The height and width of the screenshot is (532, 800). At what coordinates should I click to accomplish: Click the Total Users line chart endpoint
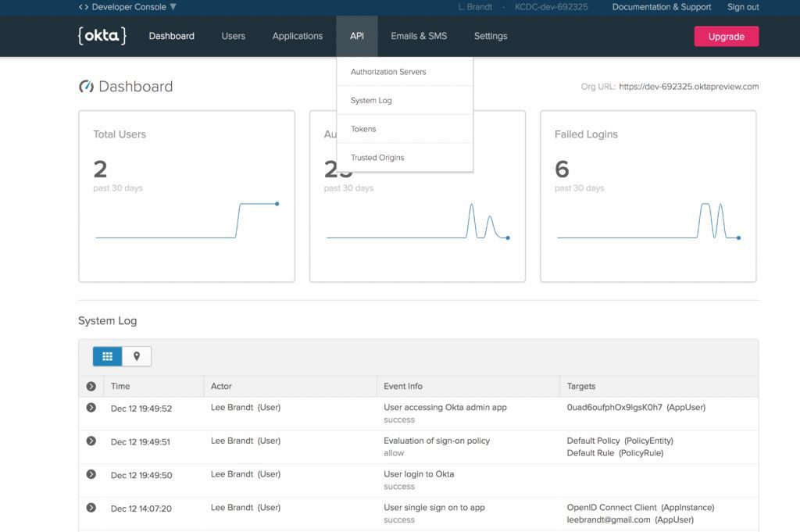click(x=277, y=204)
